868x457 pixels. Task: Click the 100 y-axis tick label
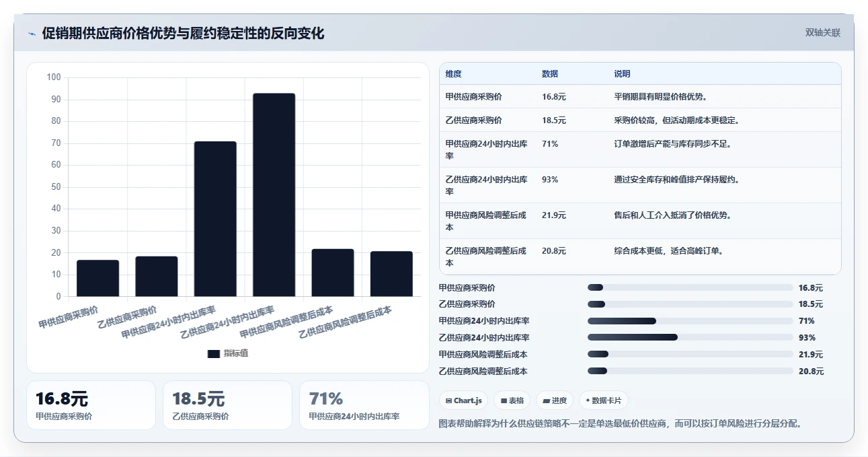coord(54,77)
